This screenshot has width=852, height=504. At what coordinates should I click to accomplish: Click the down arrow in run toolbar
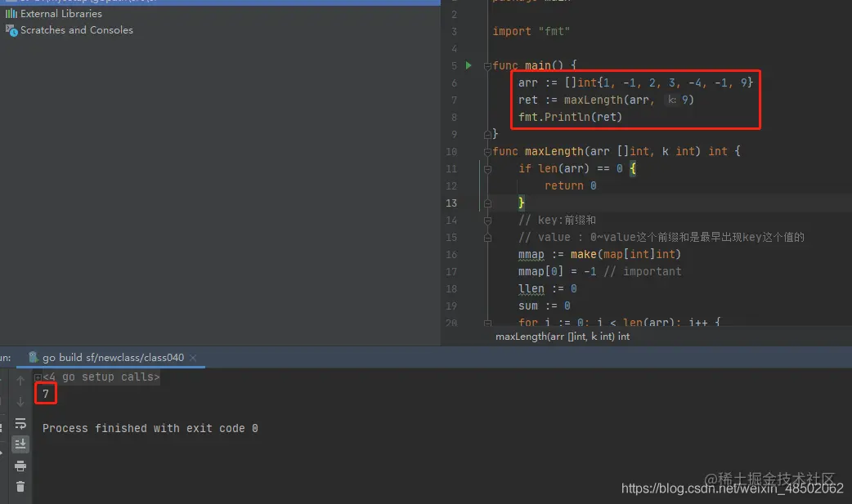20,402
